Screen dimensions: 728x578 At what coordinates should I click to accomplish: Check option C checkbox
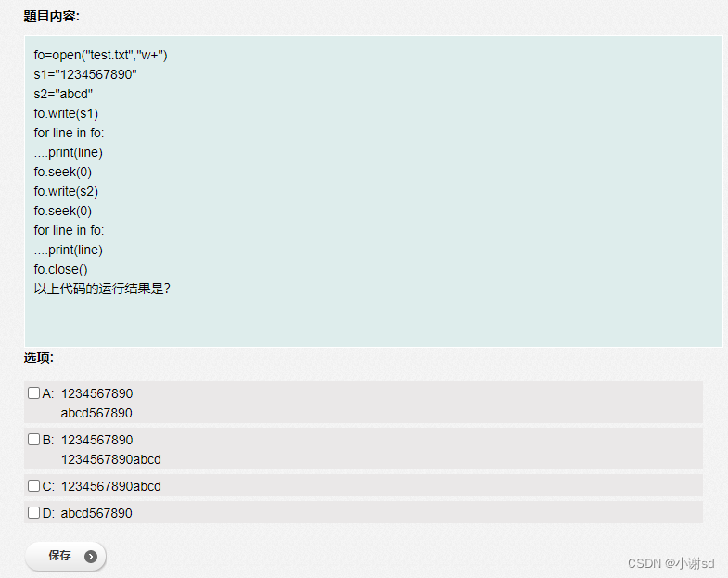(x=34, y=485)
